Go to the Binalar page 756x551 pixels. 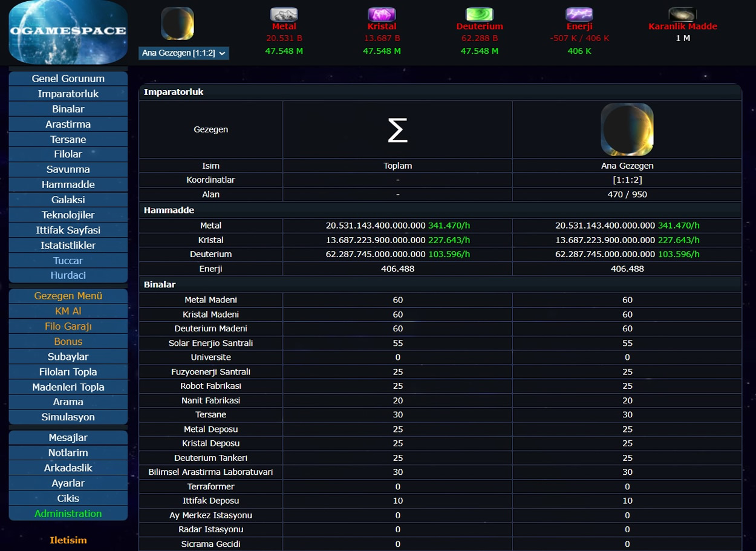(68, 109)
